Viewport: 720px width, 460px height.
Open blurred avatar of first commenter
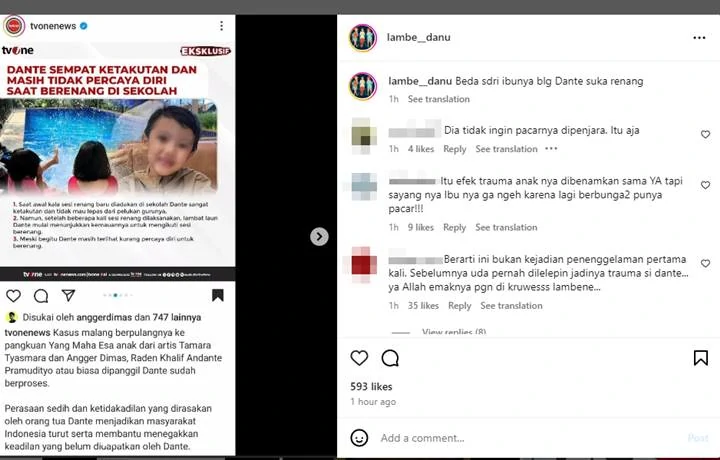(364, 135)
